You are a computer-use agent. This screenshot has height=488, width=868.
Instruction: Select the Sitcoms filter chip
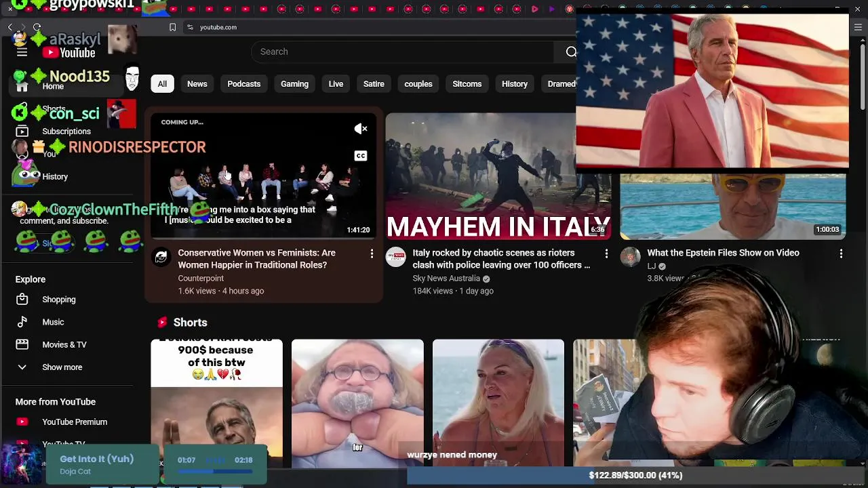point(467,84)
